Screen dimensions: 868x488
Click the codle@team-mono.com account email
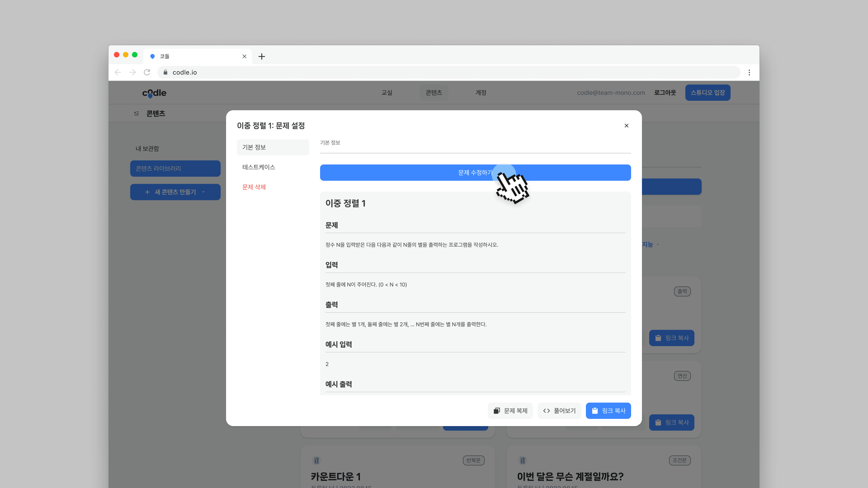pos(611,93)
